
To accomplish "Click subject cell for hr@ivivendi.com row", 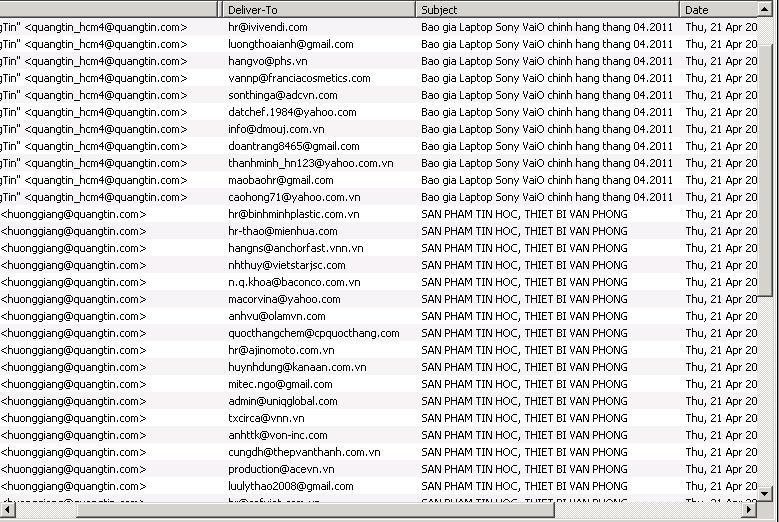I will 546,27.
